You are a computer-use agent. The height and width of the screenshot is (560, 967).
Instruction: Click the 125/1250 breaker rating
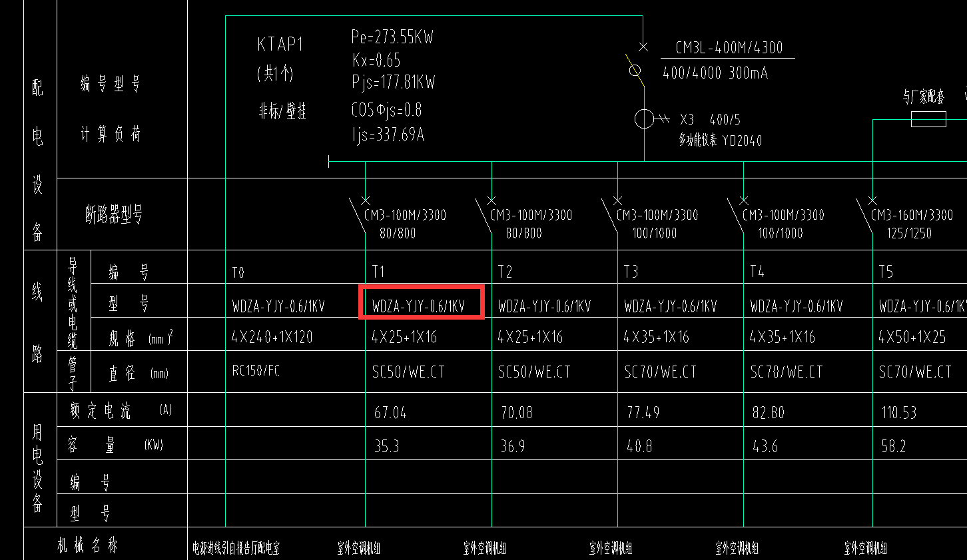click(x=908, y=233)
